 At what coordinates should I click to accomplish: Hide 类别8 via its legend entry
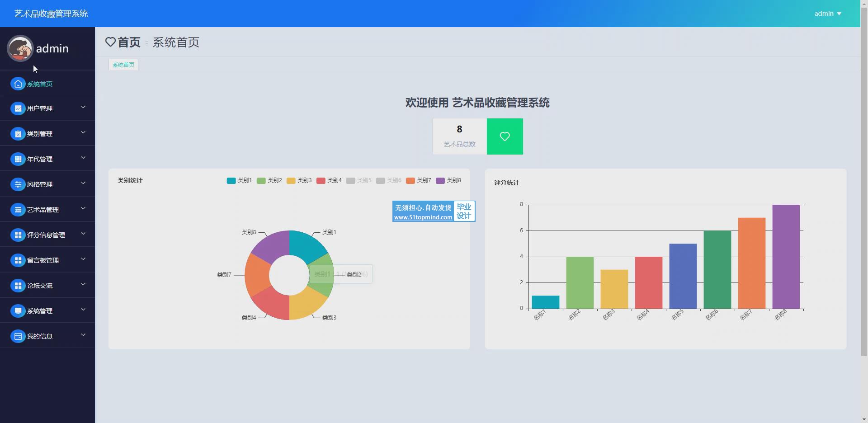coord(448,180)
